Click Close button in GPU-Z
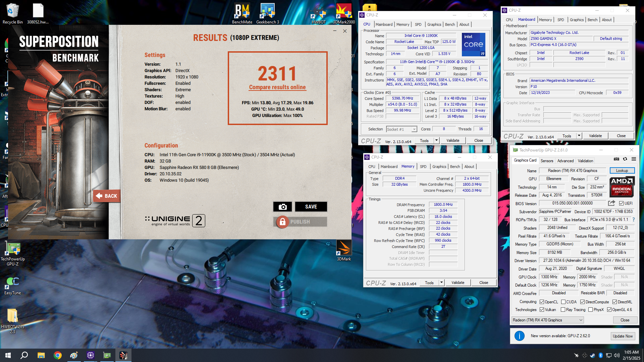 pyautogui.click(x=625, y=320)
